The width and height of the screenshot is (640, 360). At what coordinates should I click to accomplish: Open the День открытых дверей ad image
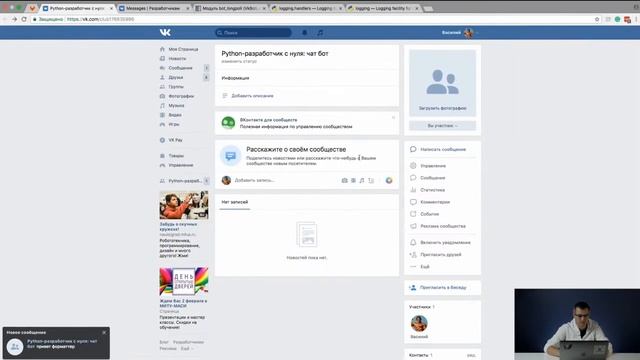[x=184, y=282]
